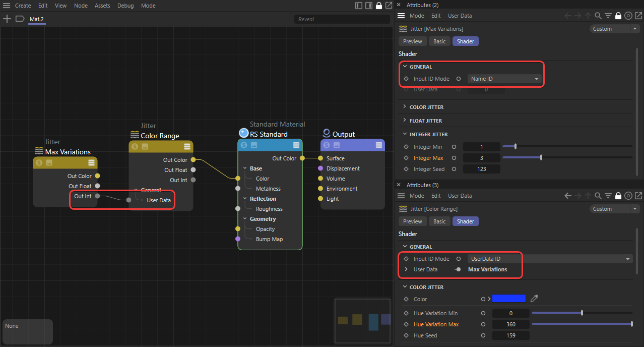
Task: Click the node editor hamburger menu icon
Action: pos(7,6)
